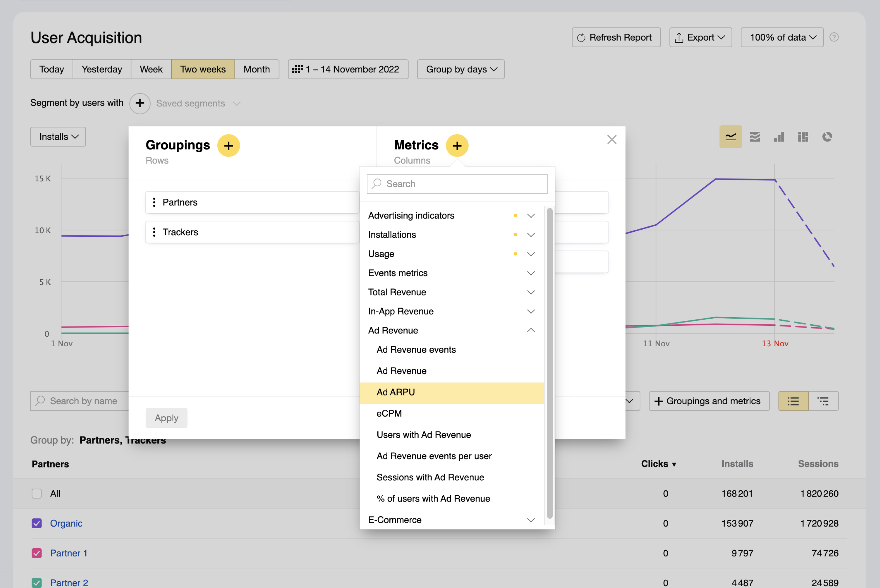Screen dimensions: 880x588
Task: Enable the All rows checkbox
Action: (x=36, y=494)
